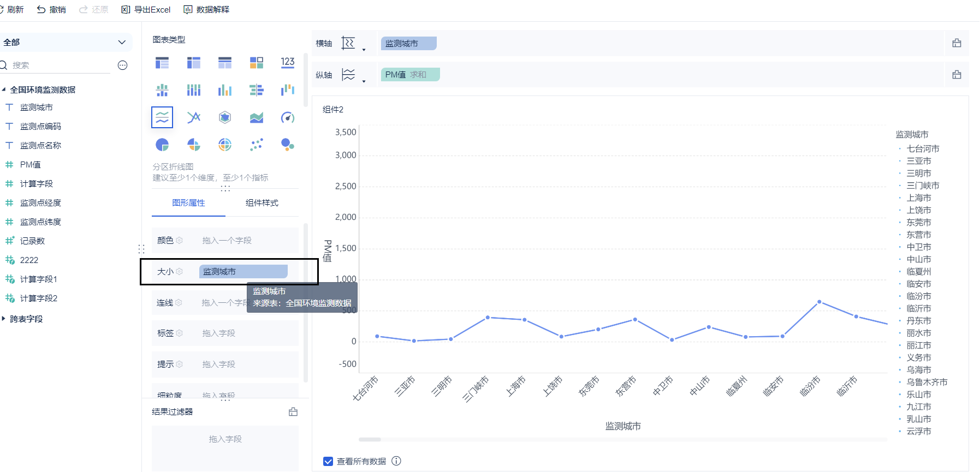Select the detail table chart type
This screenshot has height=472, width=980.
225,63
